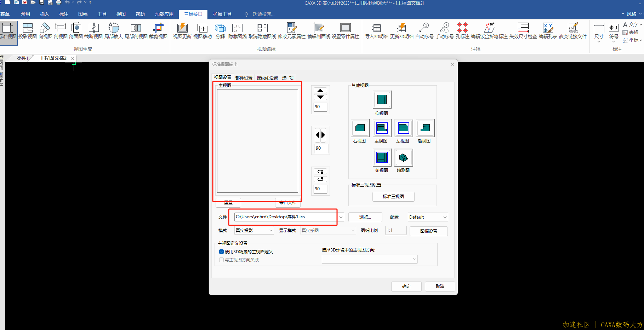Activate the 局部放大 detail enlarge tool
The width and height of the screenshot is (644, 330).
click(114, 31)
